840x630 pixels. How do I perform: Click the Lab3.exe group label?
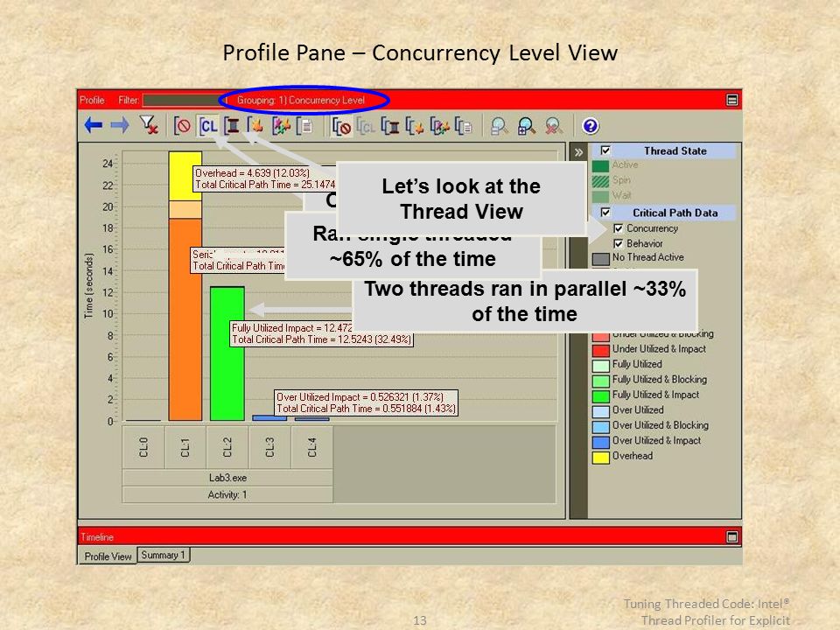227,478
